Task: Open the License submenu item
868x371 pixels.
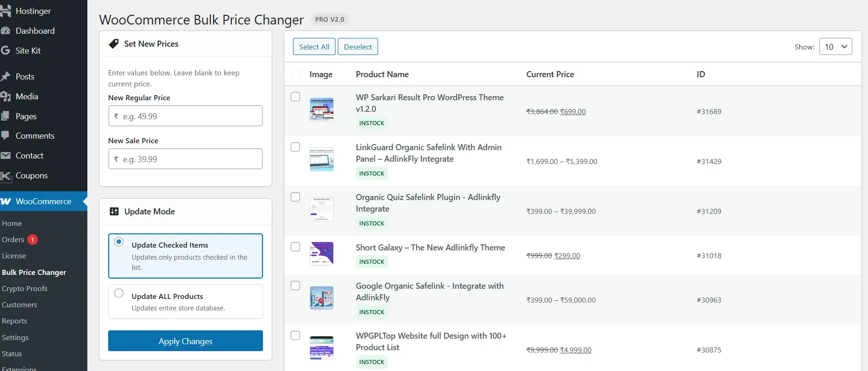Action: tap(14, 256)
